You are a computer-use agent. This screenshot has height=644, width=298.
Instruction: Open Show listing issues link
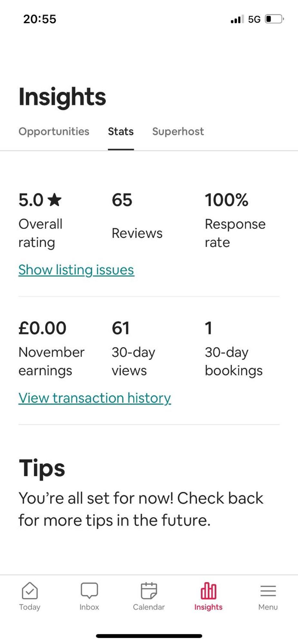point(76,270)
